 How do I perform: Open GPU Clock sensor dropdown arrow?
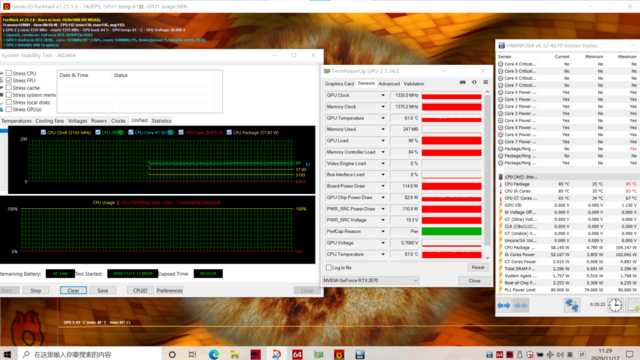click(383, 95)
